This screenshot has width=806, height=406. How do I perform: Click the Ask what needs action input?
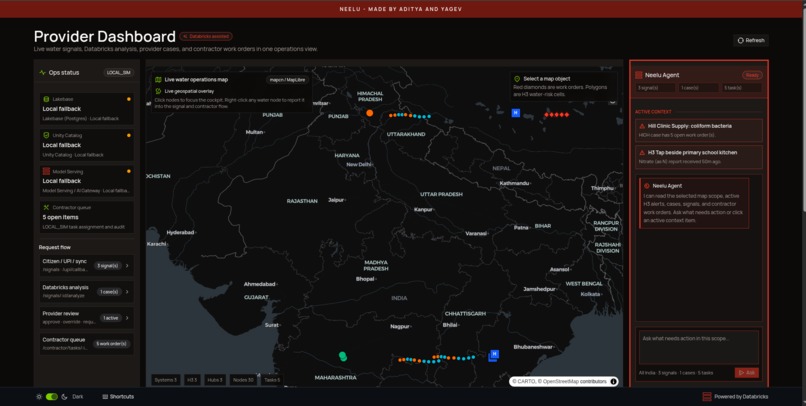pyautogui.click(x=699, y=347)
